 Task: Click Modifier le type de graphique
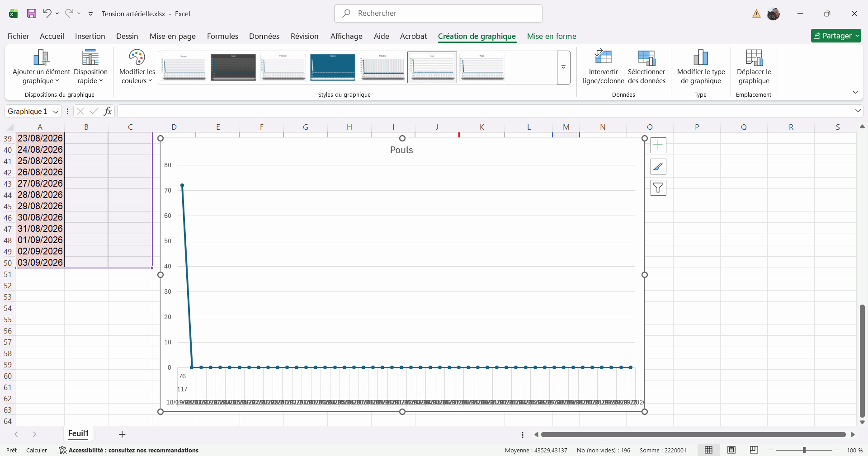pyautogui.click(x=701, y=67)
